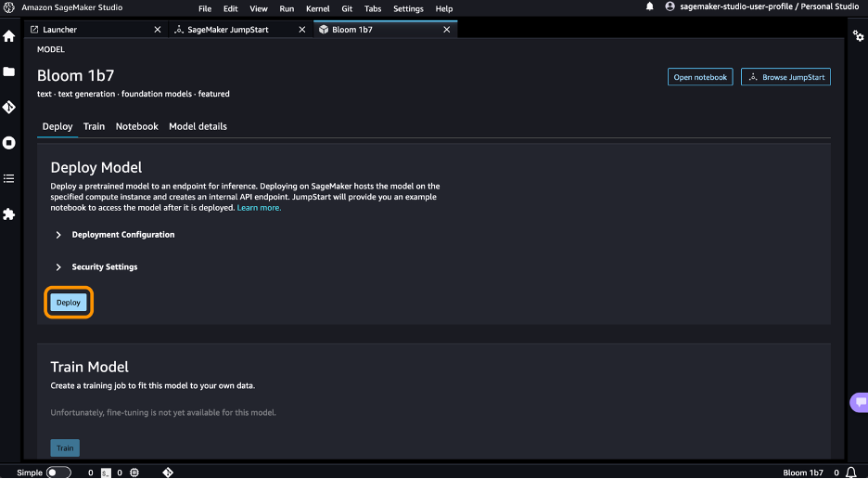This screenshot has height=479, width=868.
Task: Follow the Learn more link
Action: click(259, 207)
